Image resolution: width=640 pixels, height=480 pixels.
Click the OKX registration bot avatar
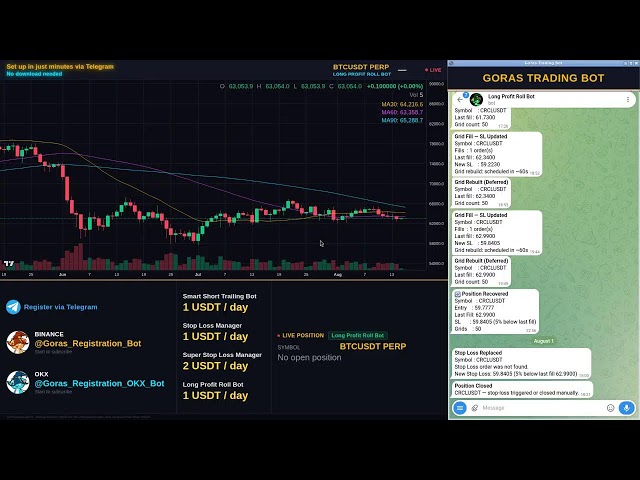tap(18, 382)
